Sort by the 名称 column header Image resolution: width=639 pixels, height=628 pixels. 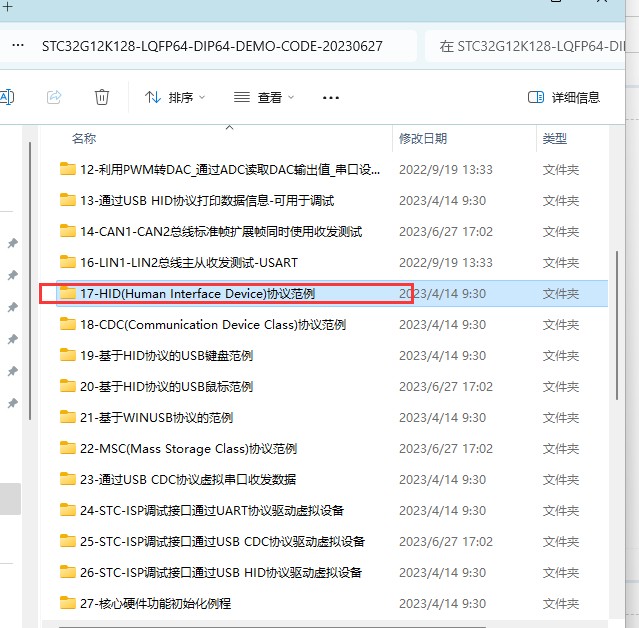(84, 139)
